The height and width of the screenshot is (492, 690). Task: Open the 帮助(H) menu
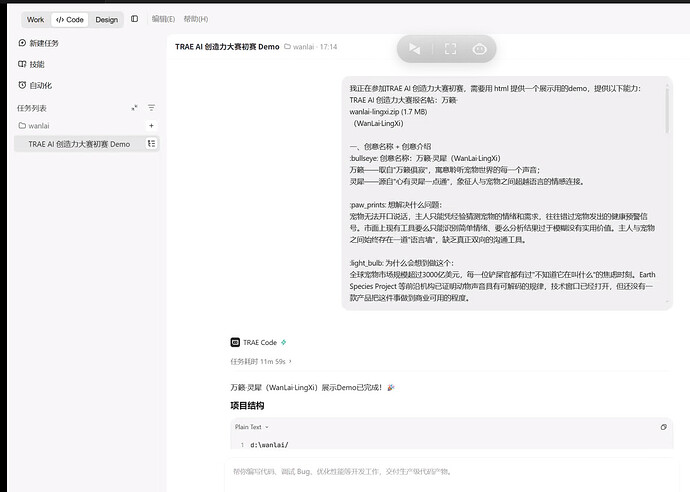point(196,19)
